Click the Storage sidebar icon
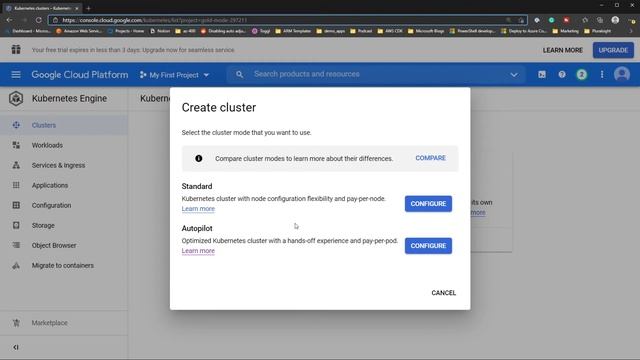Screen dimensions: 640x360 [16, 225]
